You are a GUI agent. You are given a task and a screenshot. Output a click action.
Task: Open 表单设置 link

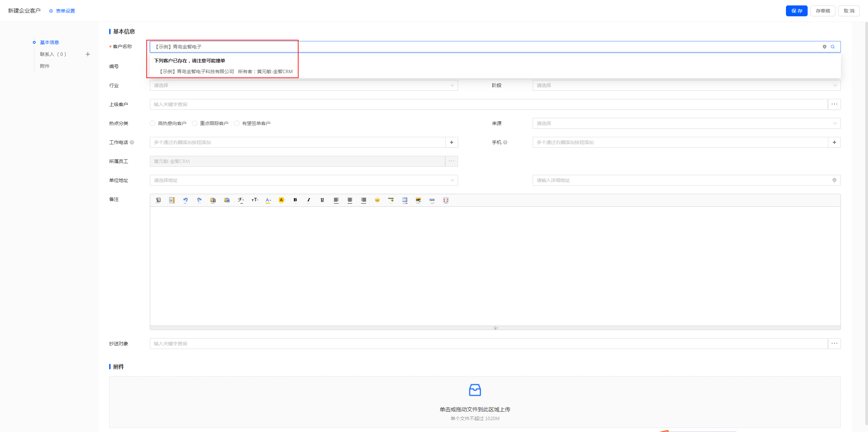point(65,11)
